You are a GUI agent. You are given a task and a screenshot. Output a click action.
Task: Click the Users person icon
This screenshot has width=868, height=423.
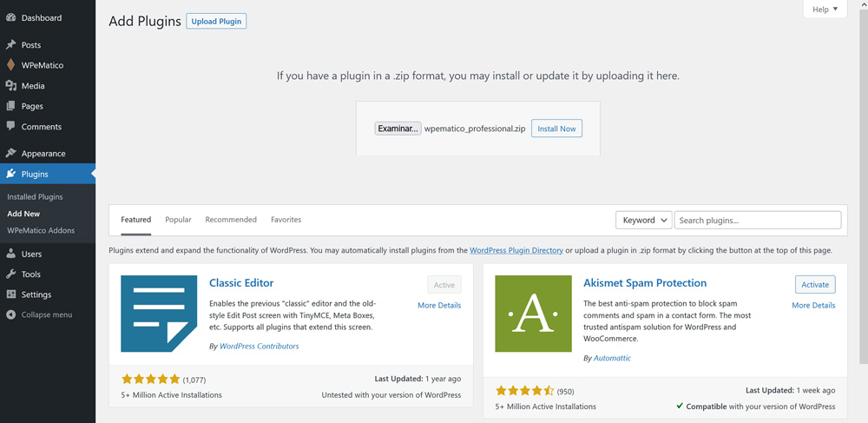pos(10,254)
